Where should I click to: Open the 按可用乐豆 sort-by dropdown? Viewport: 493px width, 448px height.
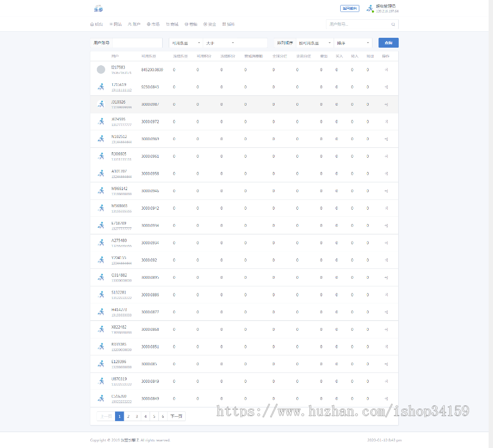tap(314, 43)
